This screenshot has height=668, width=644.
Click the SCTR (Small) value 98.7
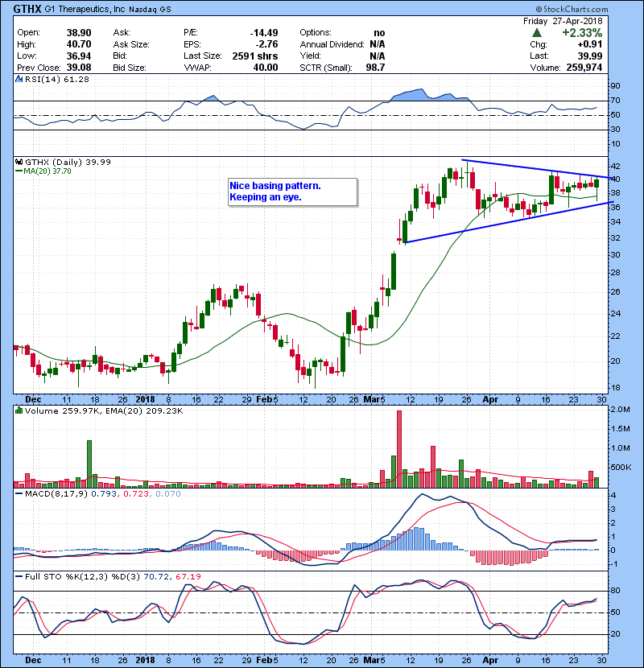pos(375,68)
